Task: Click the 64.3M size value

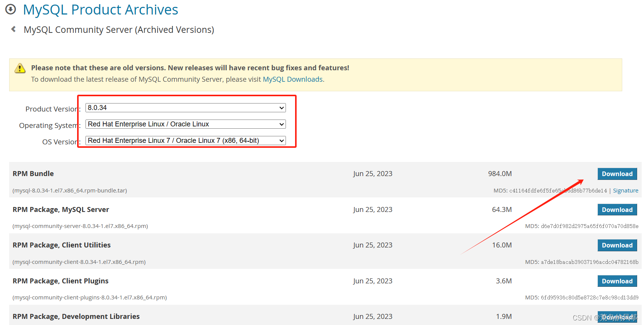Action: tap(502, 209)
